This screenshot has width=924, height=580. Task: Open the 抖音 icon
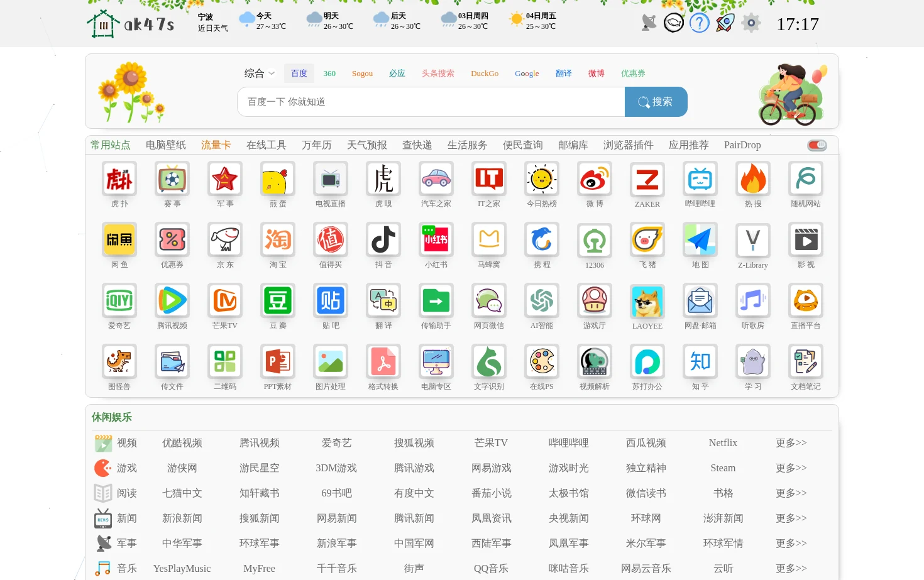click(383, 240)
